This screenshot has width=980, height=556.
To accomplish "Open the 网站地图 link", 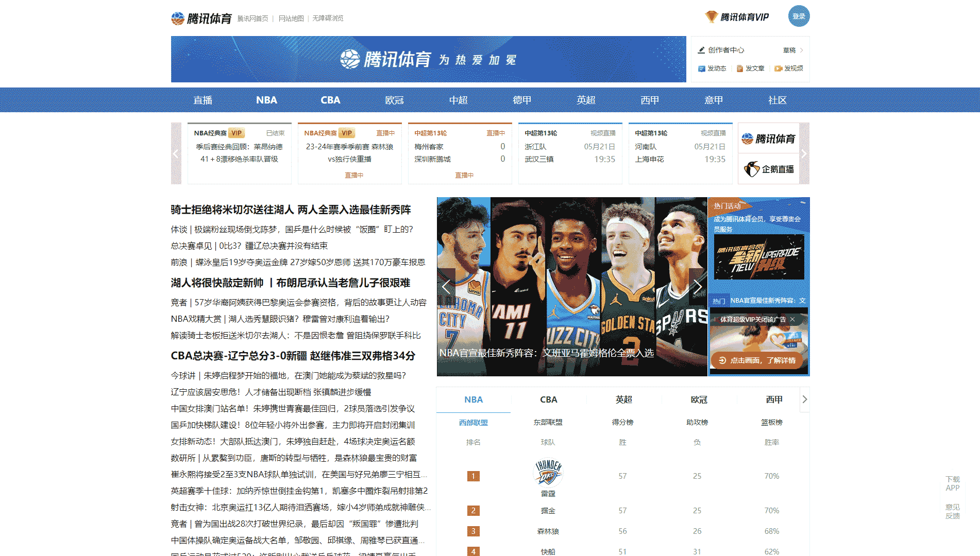I will point(291,19).
